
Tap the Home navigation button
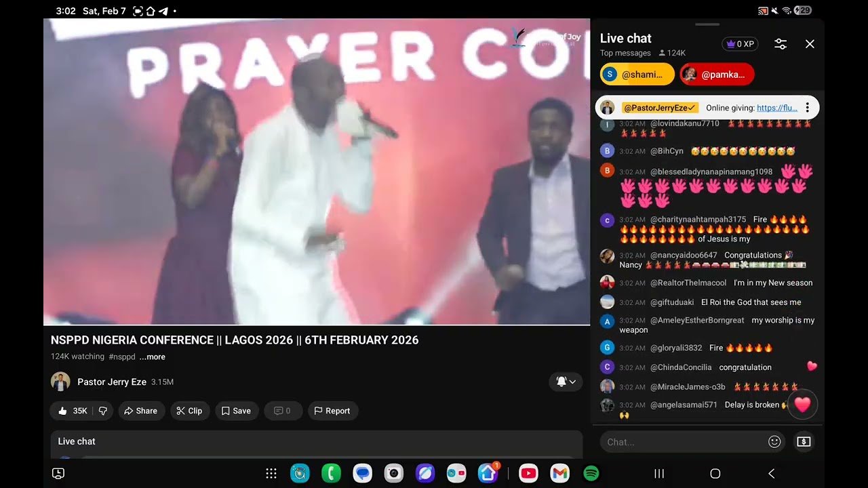(x=715, y=474)
